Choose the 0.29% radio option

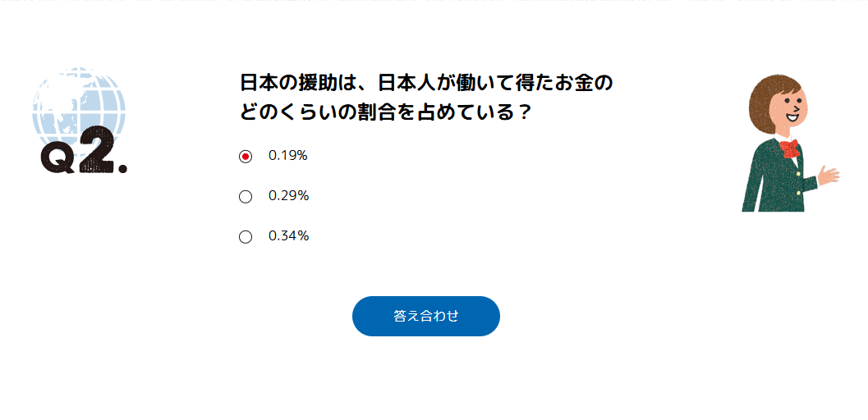(x=246, y=196)
